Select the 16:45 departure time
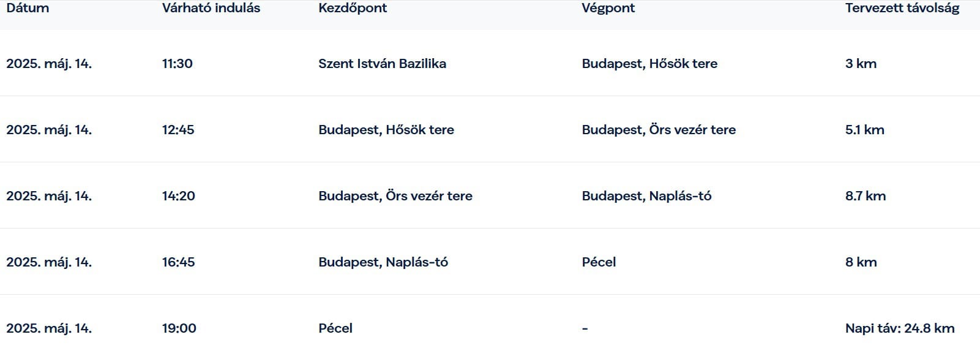This screenshot has width=980, height=348. (x=179, y=262)
